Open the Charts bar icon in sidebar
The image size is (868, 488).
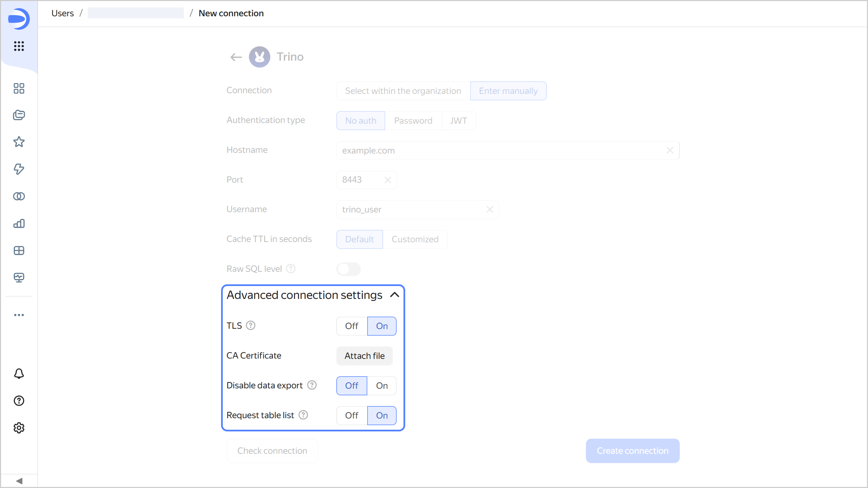tap(19, 223)
